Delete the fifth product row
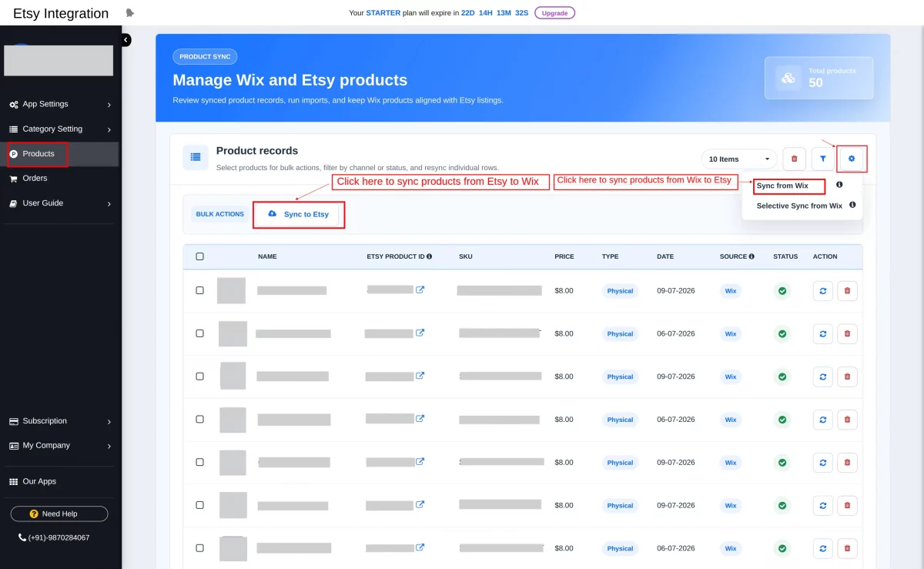Image resolution: width=924 pixels, height=569 pixels. [848, 463]
